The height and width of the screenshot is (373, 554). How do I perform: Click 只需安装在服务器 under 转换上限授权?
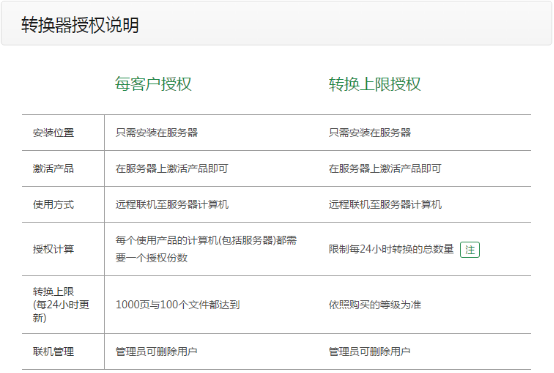(370, 132)
